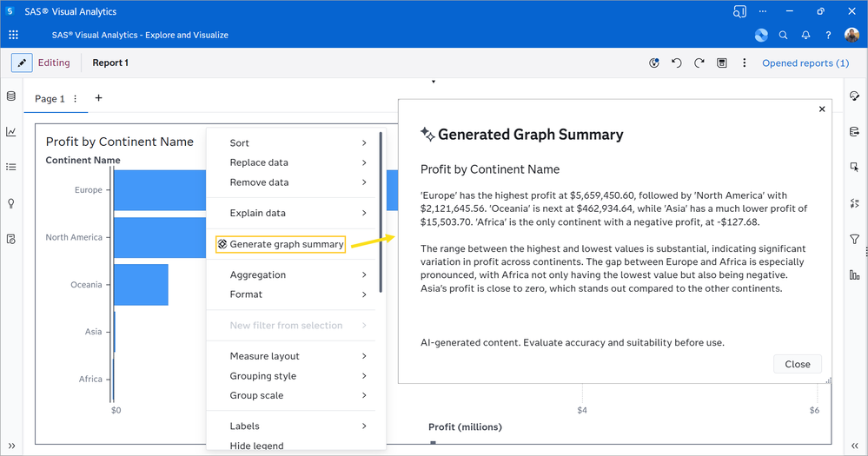Click the Asia axis label
This screenshot has width=868, height=456.
[x=93, y=332]
